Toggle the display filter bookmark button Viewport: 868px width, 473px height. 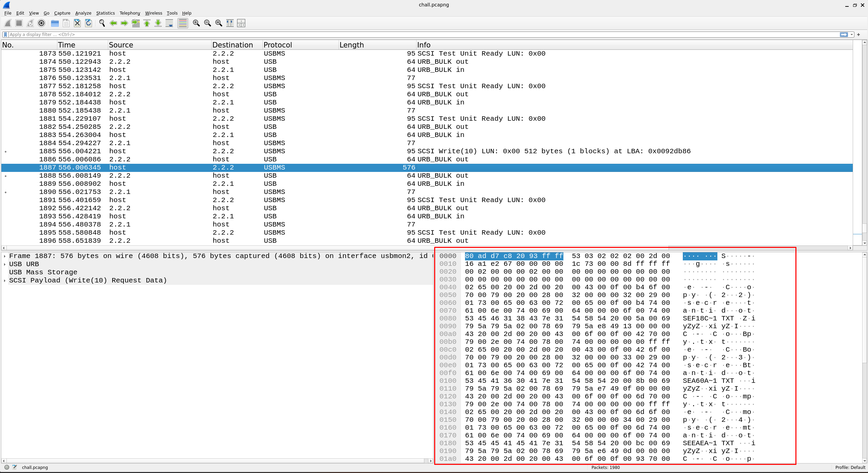tap(5, 34)
